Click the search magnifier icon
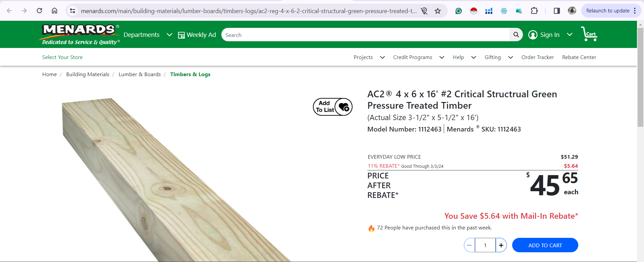This screenshot has width=644, height=262. point(516,35)
